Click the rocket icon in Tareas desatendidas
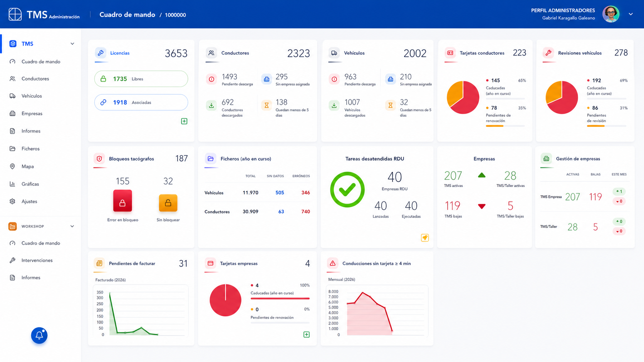This screenshot has height=362, width=644. (x=425, y=238)
